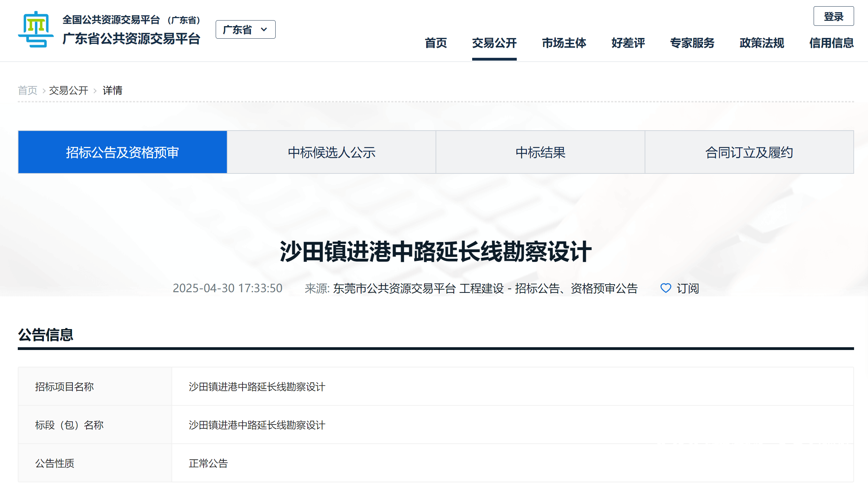The image size is (868, 490).
Task: Click the 标段（包）名称 label cell
Action: (95, 425)
